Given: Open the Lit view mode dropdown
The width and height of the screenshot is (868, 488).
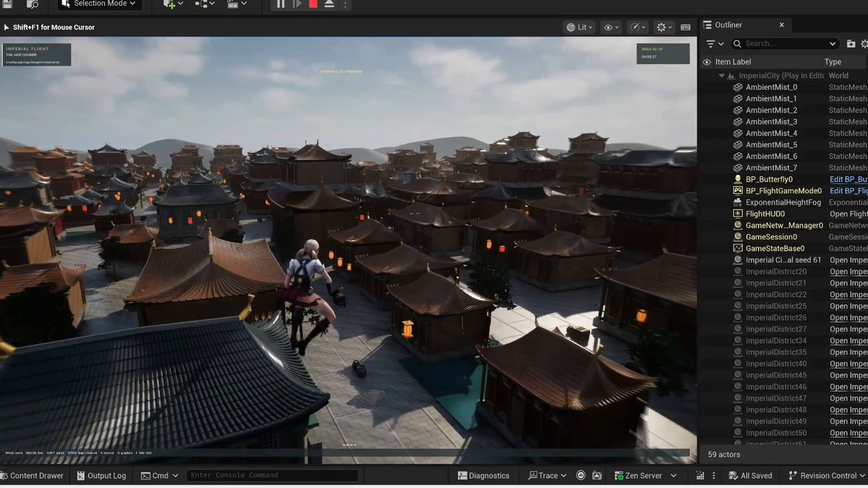Looking at the screenshot, I should pyautogui.click(x=579, y=27).
